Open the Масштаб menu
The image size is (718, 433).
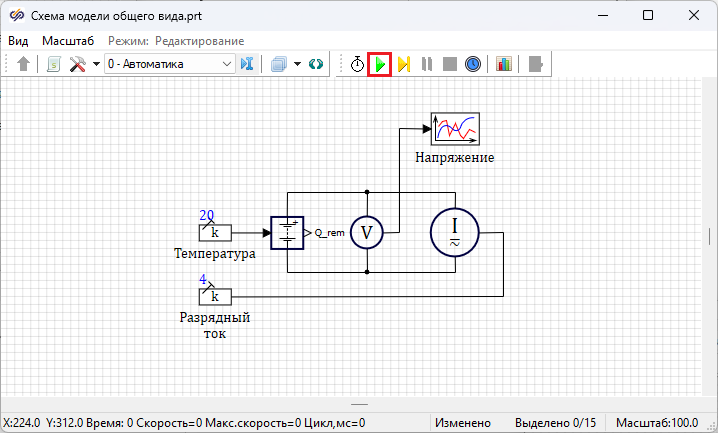[68, 41]
